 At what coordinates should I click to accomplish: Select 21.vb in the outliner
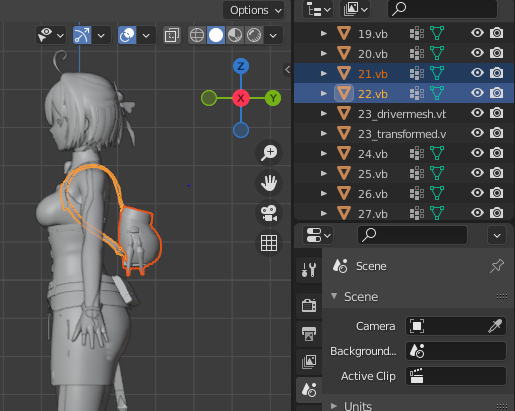pos(373,74)
